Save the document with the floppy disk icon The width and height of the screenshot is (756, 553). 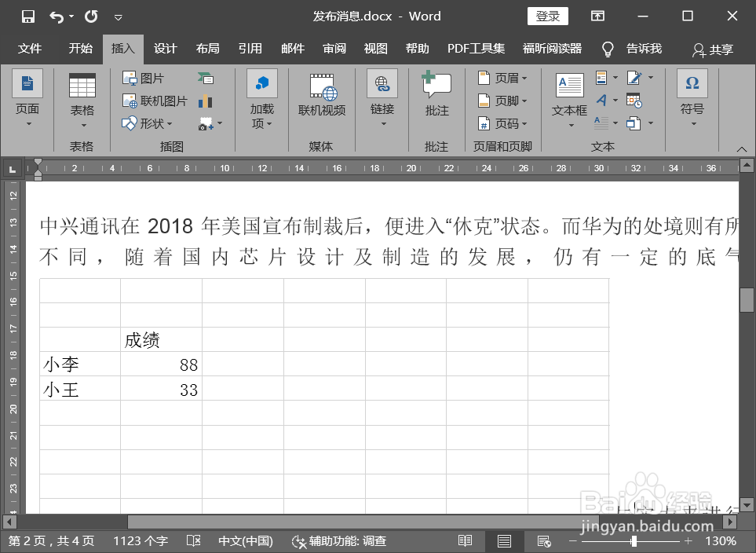28,16
